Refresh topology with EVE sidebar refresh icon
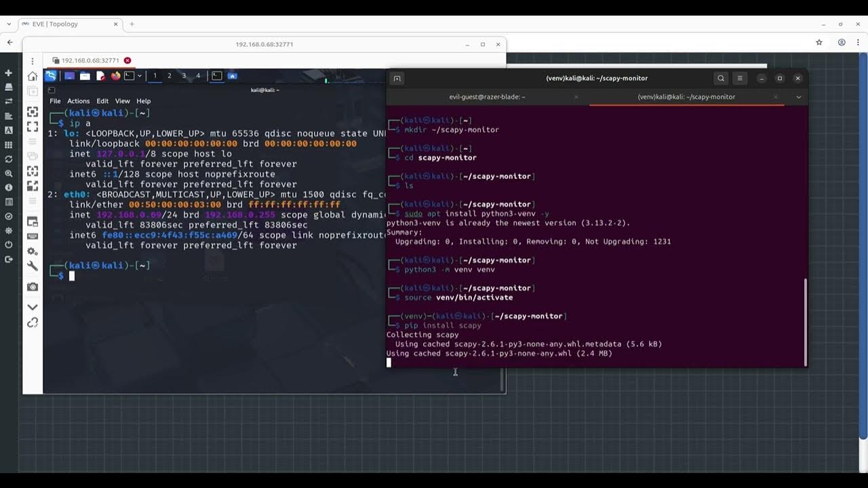The image size is (868, 488). point(9,159)
